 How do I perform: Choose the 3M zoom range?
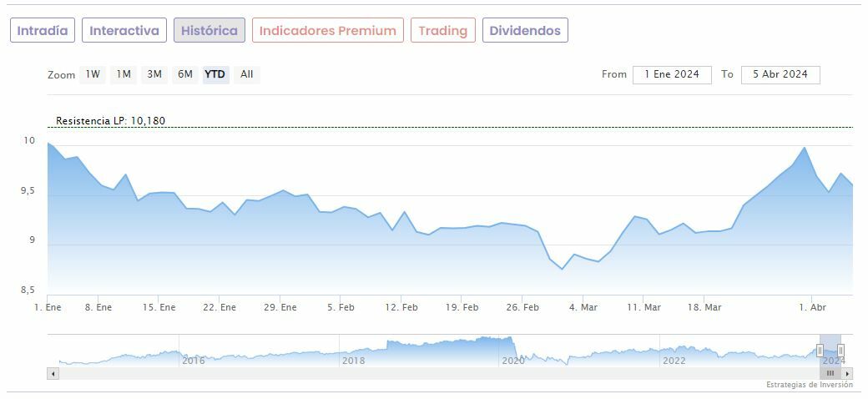[154, 74]
